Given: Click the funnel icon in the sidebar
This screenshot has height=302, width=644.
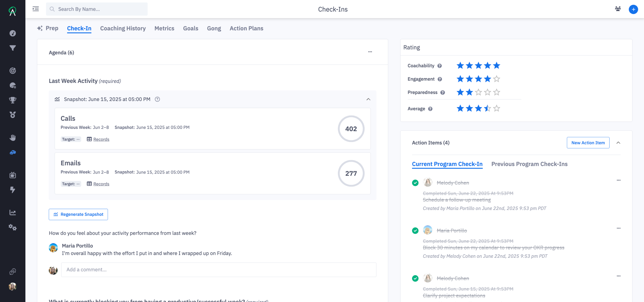Looking at the screenshot, I should coord(13,48).
